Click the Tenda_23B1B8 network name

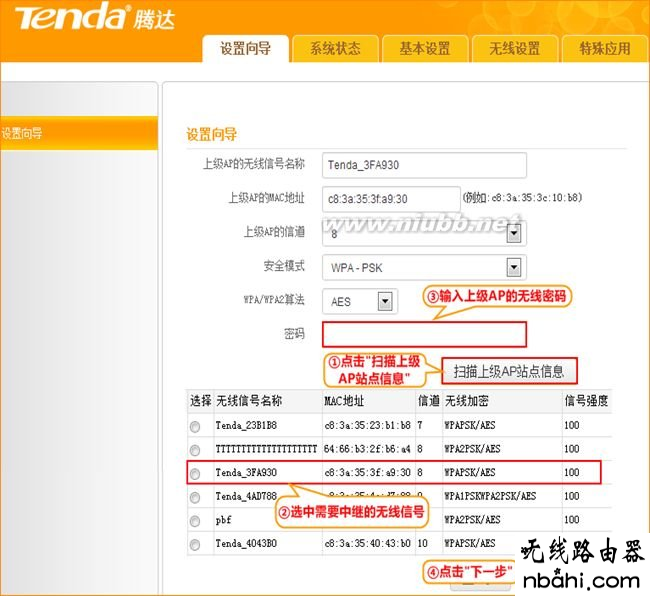(246, 425)
